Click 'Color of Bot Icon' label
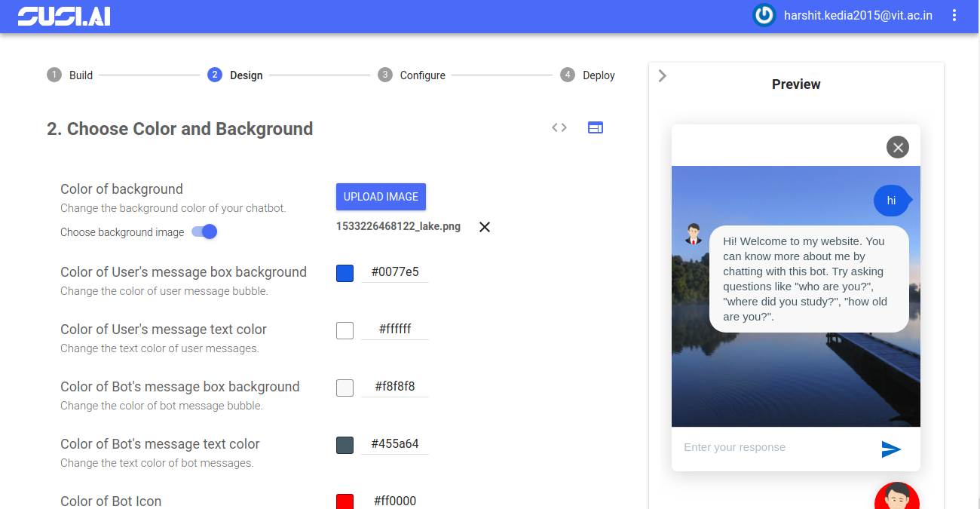The width and height of the screenshot is (980, 509). tap(111, 501)
